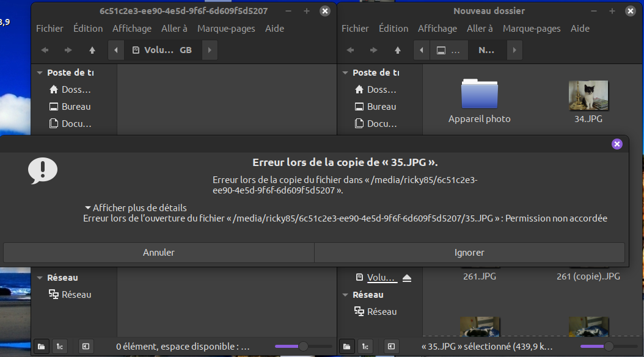The height and width of the screenshot is (357, 644).
Task: Open Aide menu in Nouveau dossier window
Action: 580,28
